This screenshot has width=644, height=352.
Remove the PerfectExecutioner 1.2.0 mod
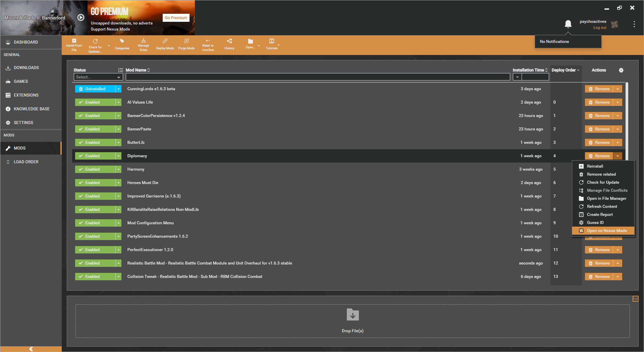click(599, 250)
